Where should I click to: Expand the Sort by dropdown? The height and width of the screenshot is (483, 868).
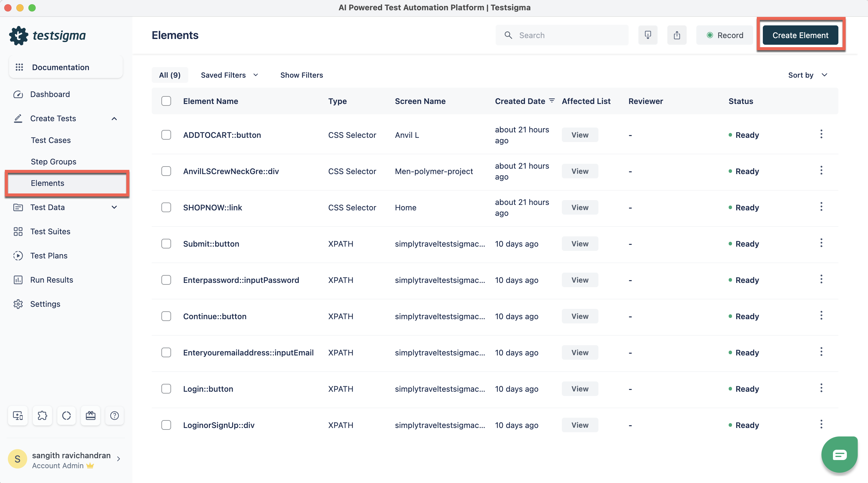pyautogui.click(x=807, y=74)
